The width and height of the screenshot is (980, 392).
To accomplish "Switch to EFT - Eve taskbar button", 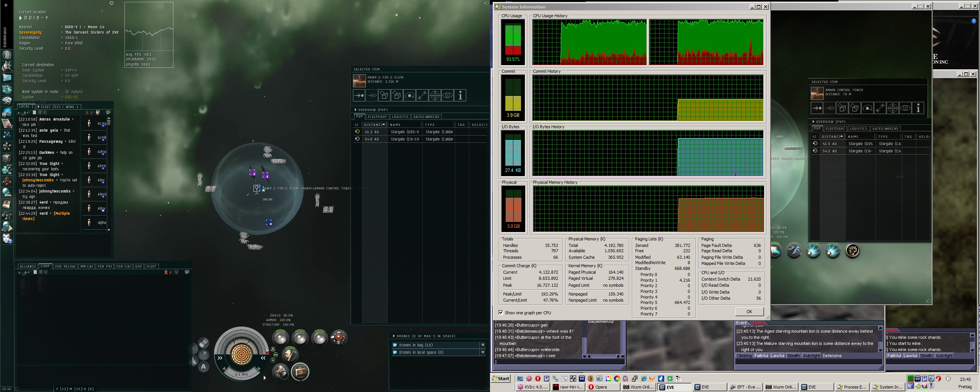I will [x=746, y=387].
